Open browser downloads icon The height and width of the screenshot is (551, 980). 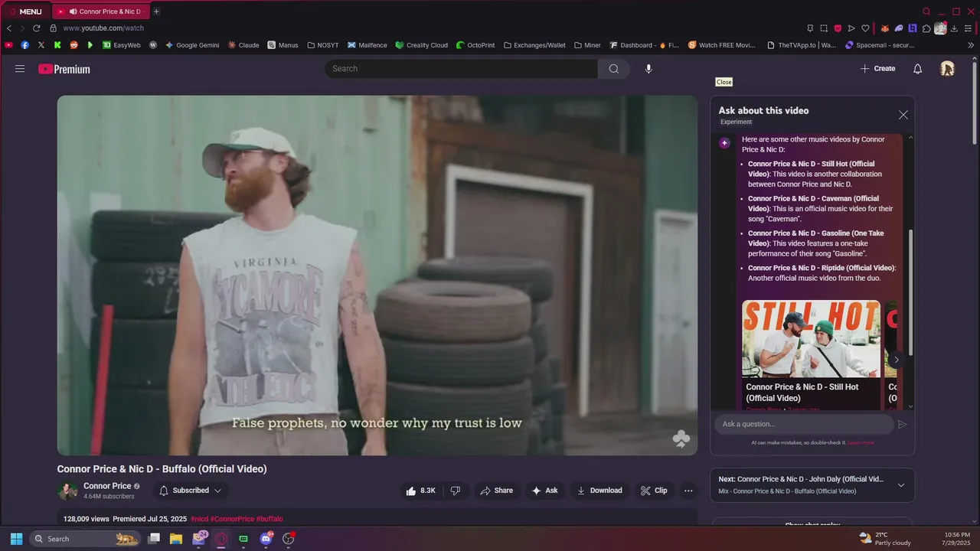tap(955, 28)
